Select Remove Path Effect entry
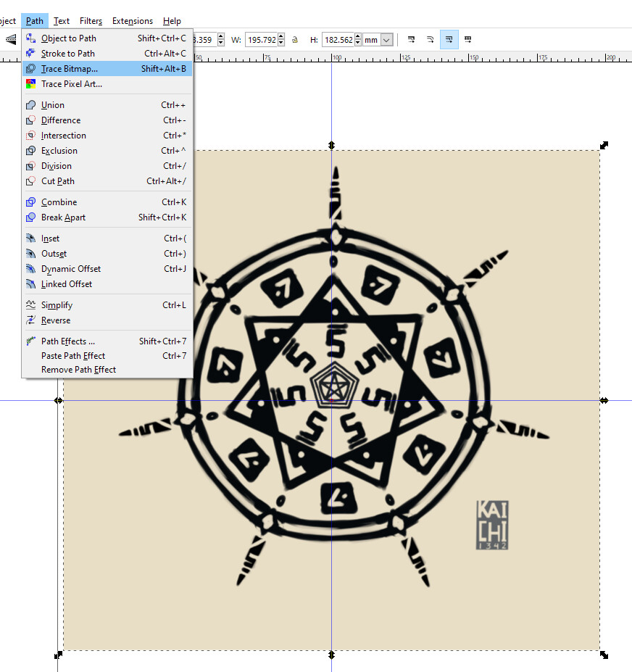Viewport: 632px width, 672px height. pos(107,370)
